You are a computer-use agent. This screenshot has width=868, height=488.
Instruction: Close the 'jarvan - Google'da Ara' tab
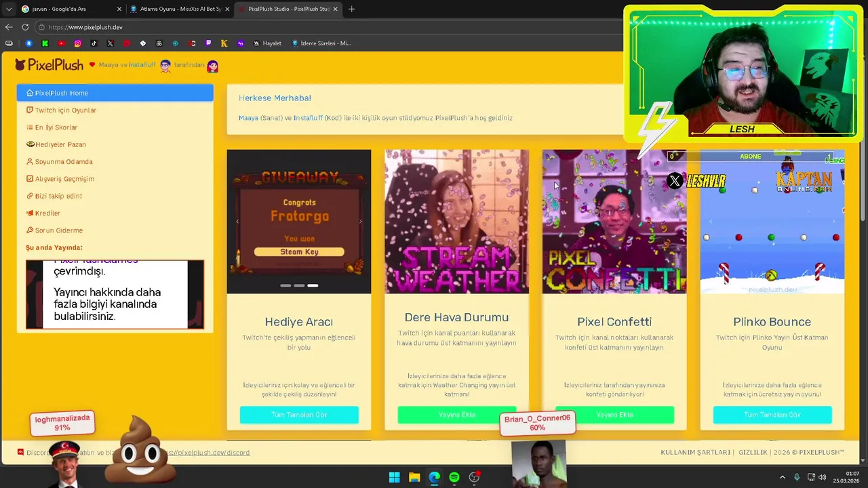point(119,9)
